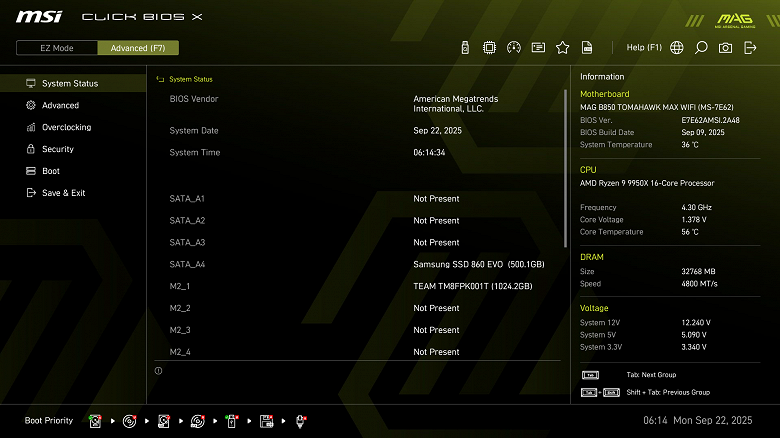Screen dimensions: 780x438
Task: Click Help (F1)
Action: 644,47
